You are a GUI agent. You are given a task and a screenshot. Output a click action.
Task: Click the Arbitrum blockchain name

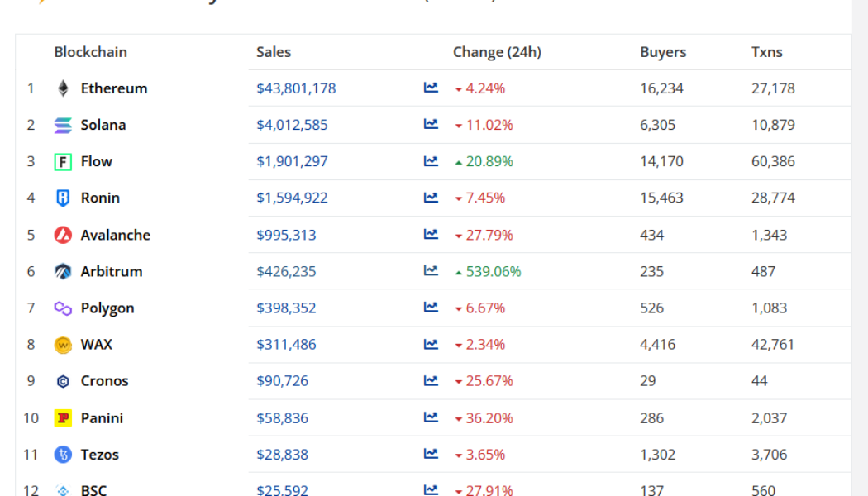[x=109, y=271]
